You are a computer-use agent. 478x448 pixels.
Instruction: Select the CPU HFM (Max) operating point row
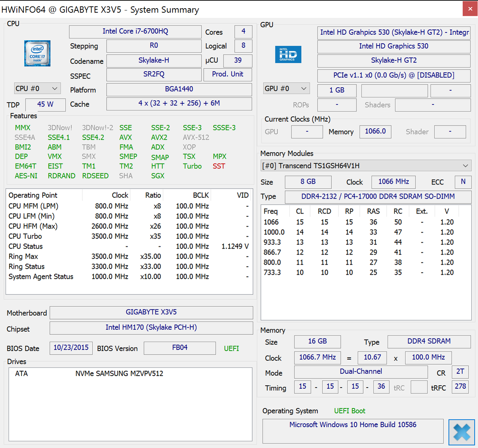[129, 226]
